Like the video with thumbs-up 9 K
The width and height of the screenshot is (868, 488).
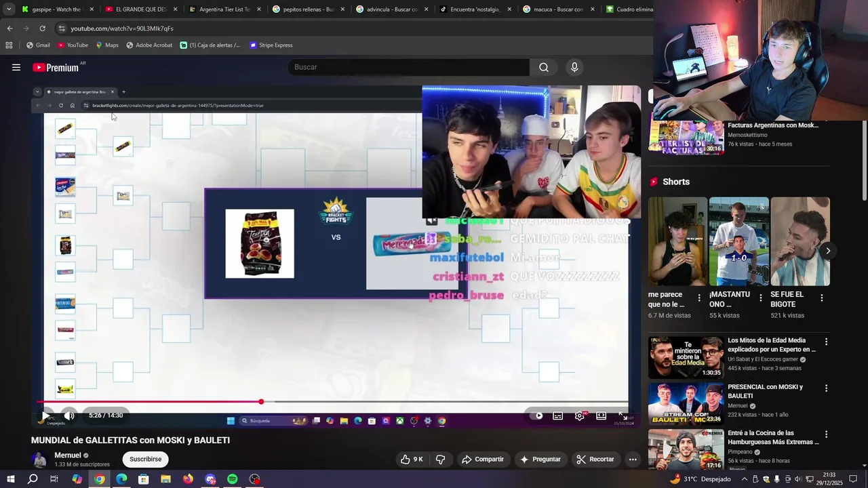point(412,459)
